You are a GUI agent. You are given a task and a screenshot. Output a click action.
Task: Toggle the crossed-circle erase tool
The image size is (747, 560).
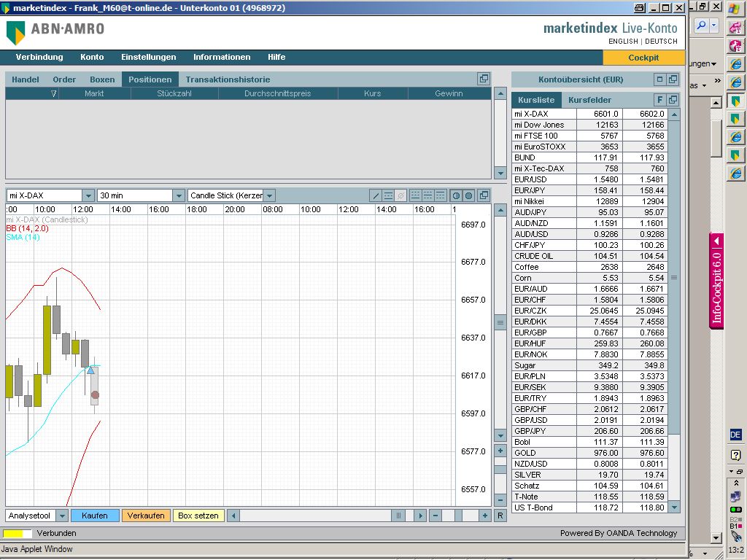coord(401,195)
